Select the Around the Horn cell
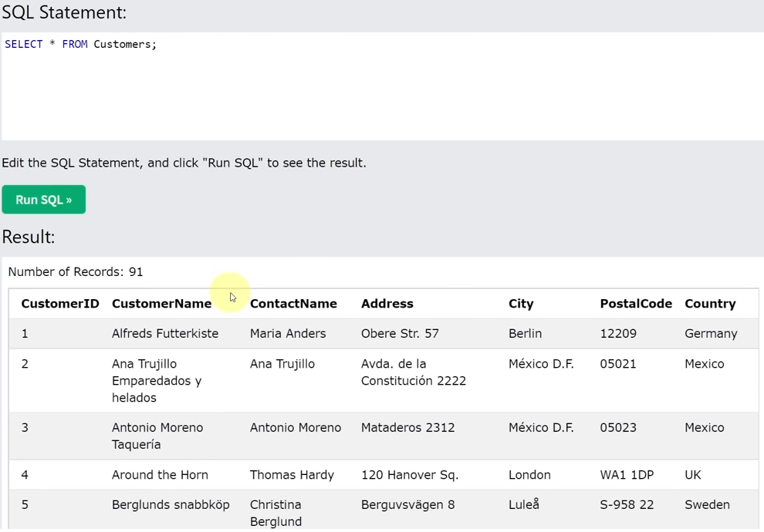Image resolution: width=764 pixels, height=532 pixels. click(x=160, y=475)
